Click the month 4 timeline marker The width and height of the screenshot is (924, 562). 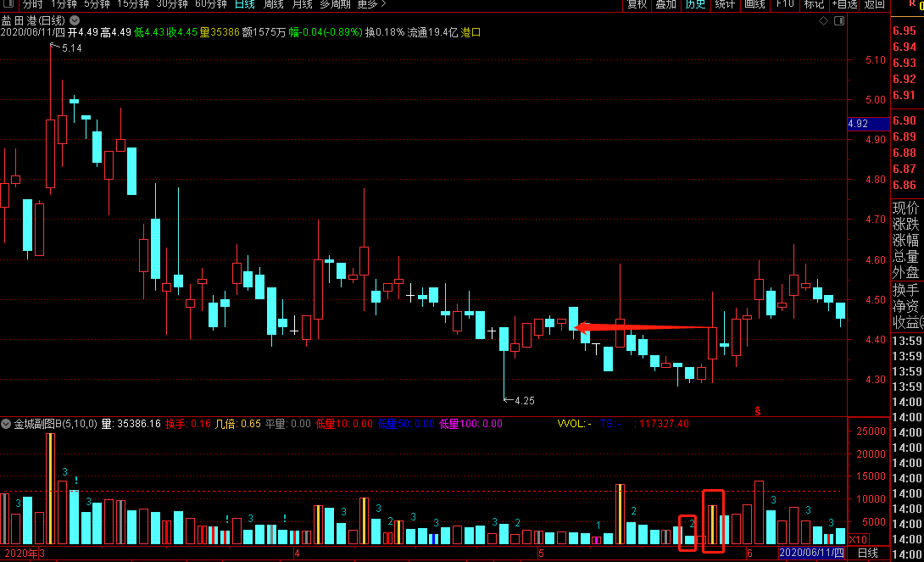(x=297, y=554)
